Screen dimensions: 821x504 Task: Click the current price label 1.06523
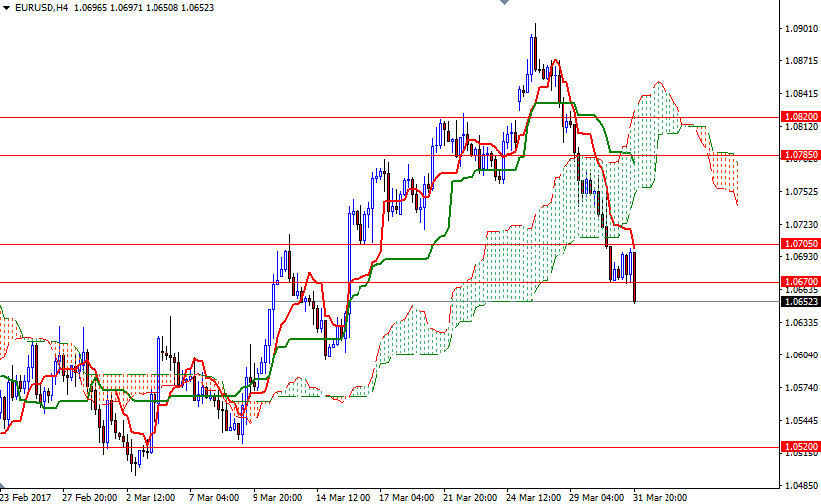point(800,301)
